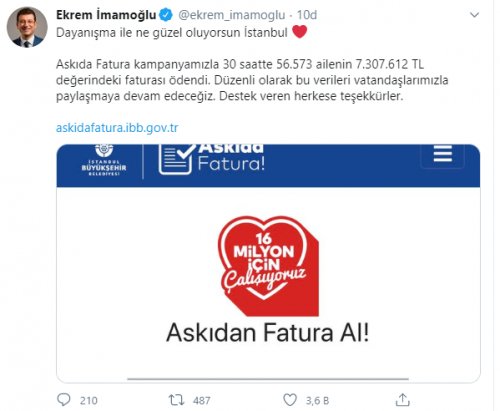Open the 10d timestamp link
The height and width of the screenshot is (411, 500).
pos(307,15)
